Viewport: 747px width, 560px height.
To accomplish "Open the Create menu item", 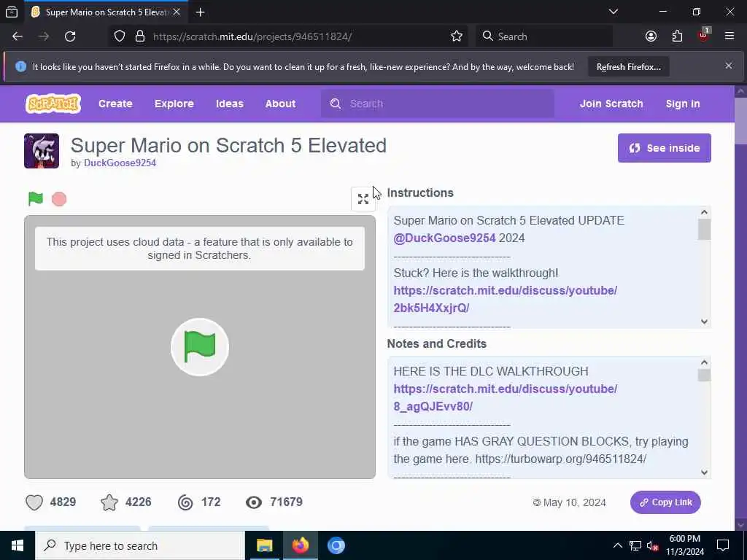I will tap(115, 104).
